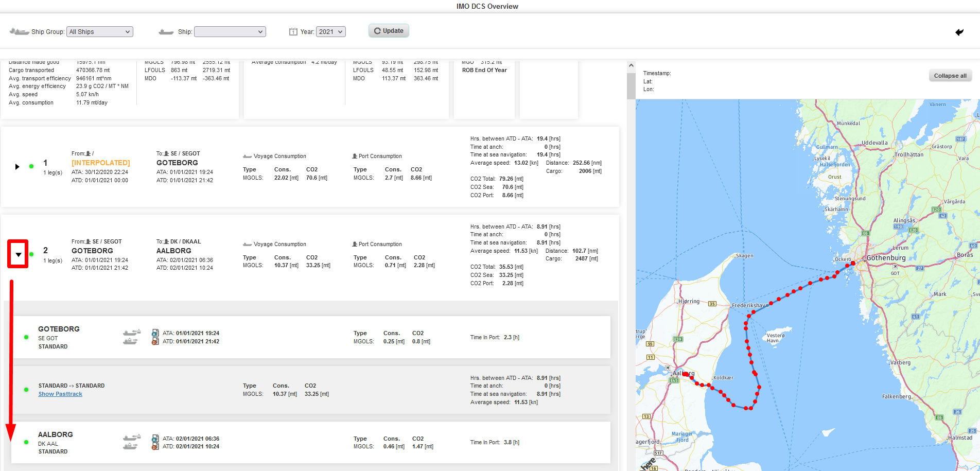Click the scrollbar up arrow of voyage list
The image size is (980, 471).
[x=631, y=65]
